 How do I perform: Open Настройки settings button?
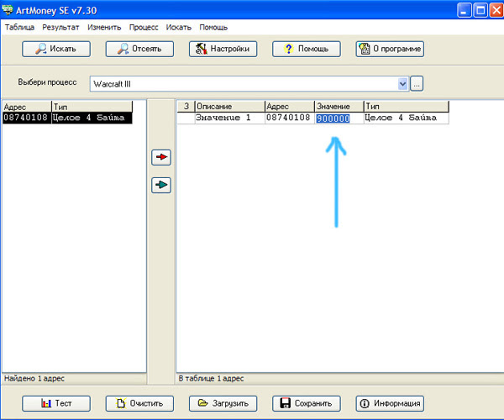(x=223, y=49)
